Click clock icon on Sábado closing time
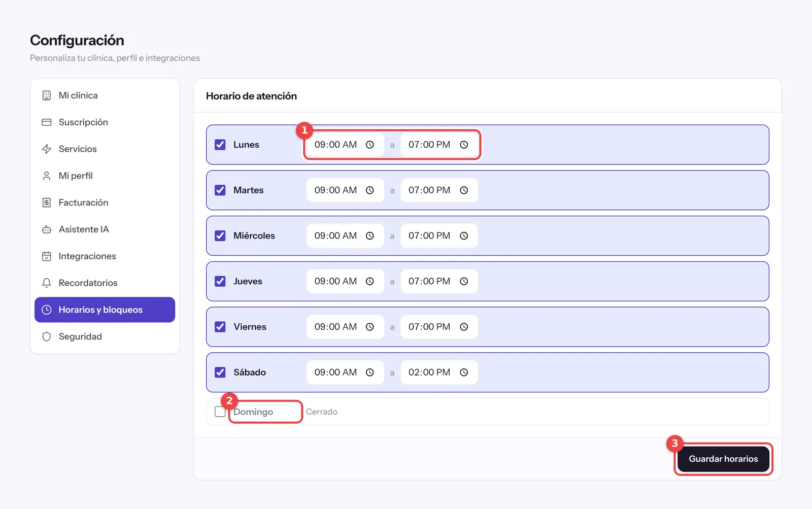The height and width of the screenshot is (509, 812). [x=464, y=372]
